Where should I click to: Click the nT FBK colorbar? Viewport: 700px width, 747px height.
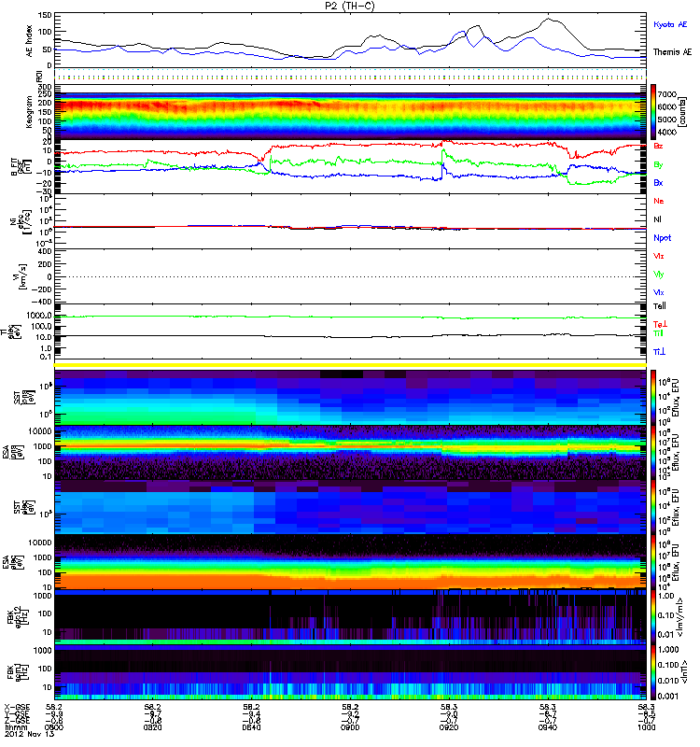(x=653, y=672)
